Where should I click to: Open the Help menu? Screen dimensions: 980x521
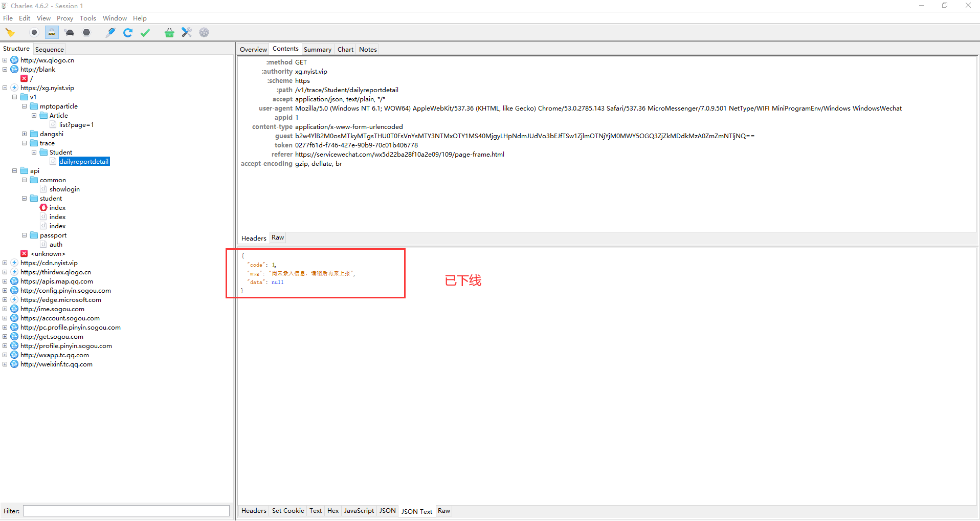pos(140,18)
